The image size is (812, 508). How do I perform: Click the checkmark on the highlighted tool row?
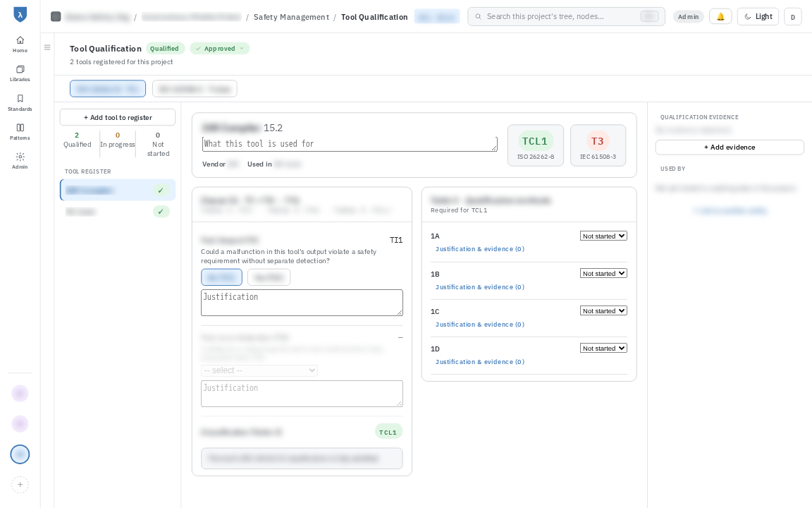coord(161,190)
